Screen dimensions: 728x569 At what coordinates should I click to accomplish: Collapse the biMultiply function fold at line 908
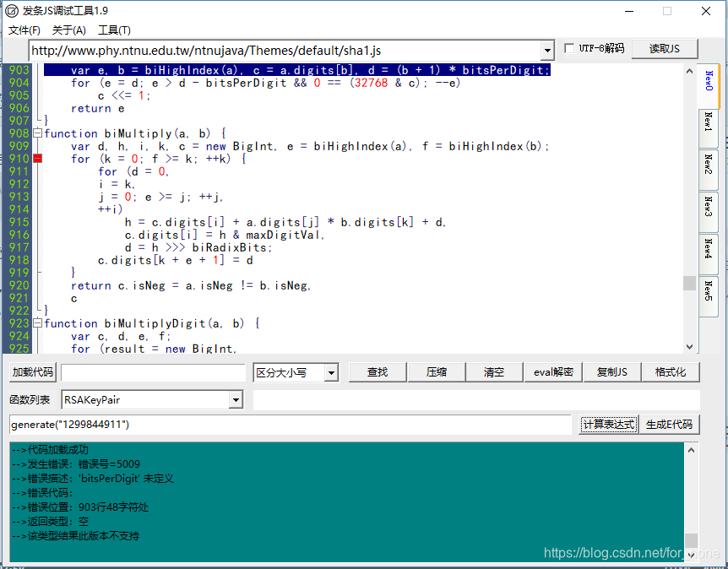coord(38,133)
